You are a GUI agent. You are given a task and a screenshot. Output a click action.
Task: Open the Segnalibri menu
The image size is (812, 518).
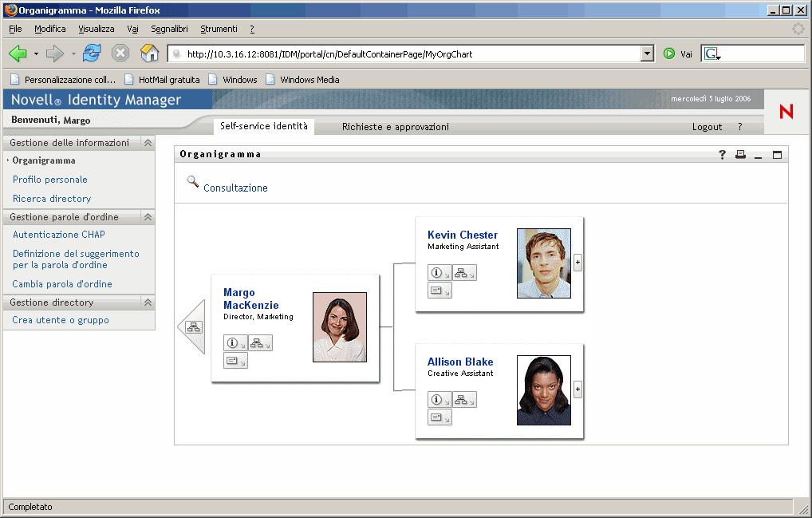coord(169,29)
